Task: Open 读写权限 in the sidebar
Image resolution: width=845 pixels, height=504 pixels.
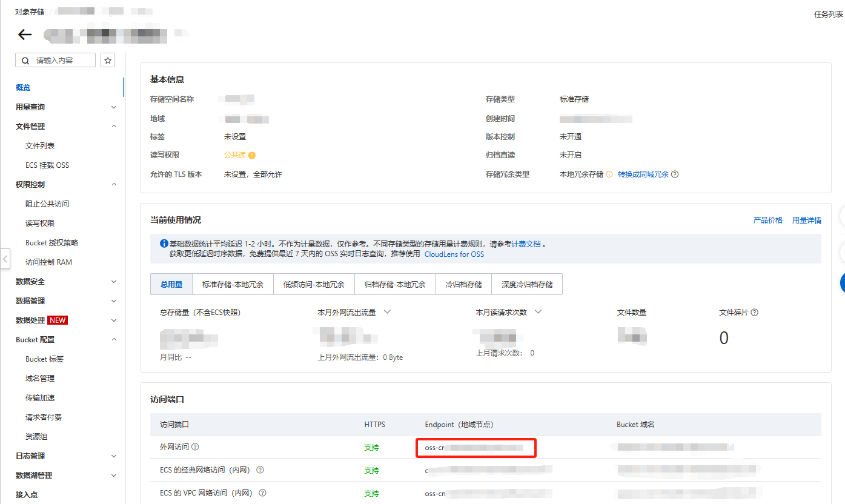Action: tap(40, 224)
